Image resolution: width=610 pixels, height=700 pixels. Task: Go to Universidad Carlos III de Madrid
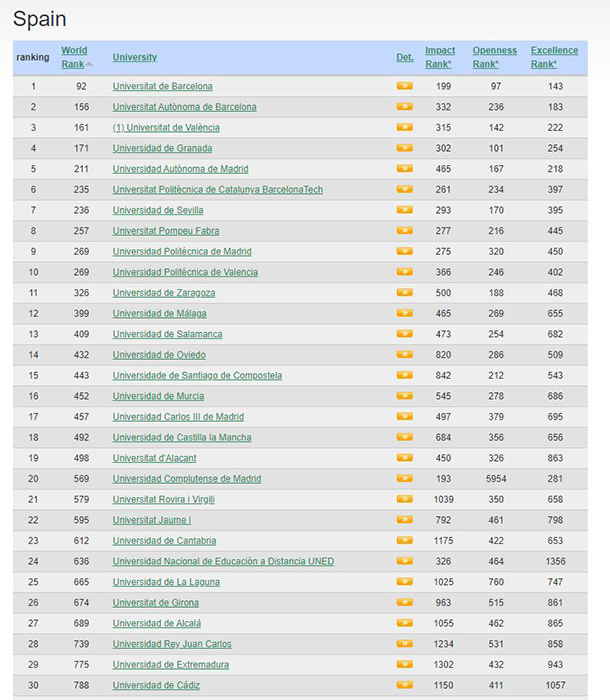tap(178, 417)
